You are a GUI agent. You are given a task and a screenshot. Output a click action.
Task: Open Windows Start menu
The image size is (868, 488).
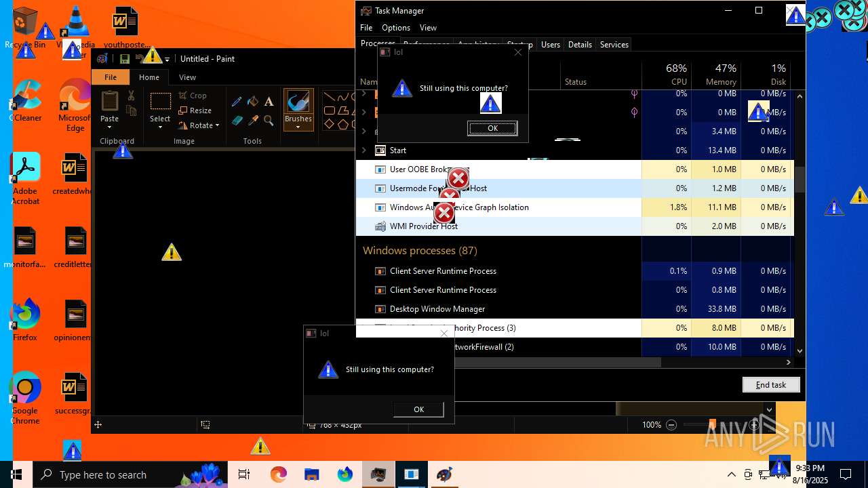tap(16, 474)
